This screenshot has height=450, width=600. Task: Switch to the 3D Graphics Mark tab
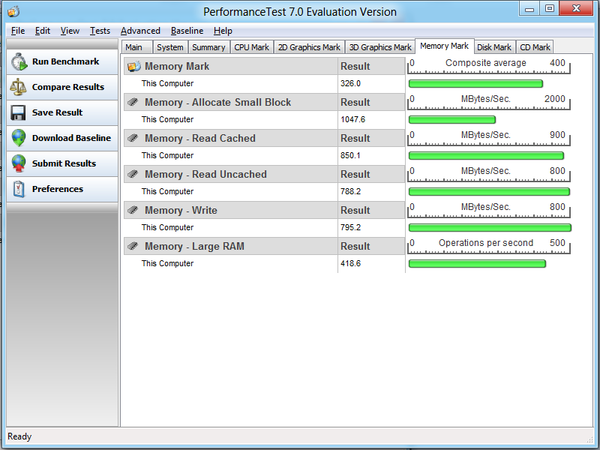click(380, 47)
